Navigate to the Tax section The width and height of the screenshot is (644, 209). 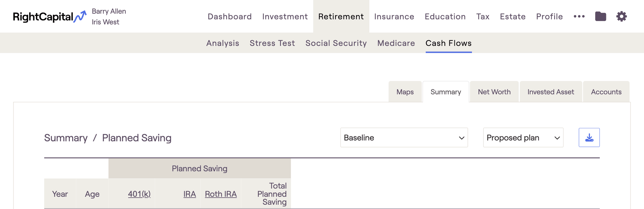483,16
